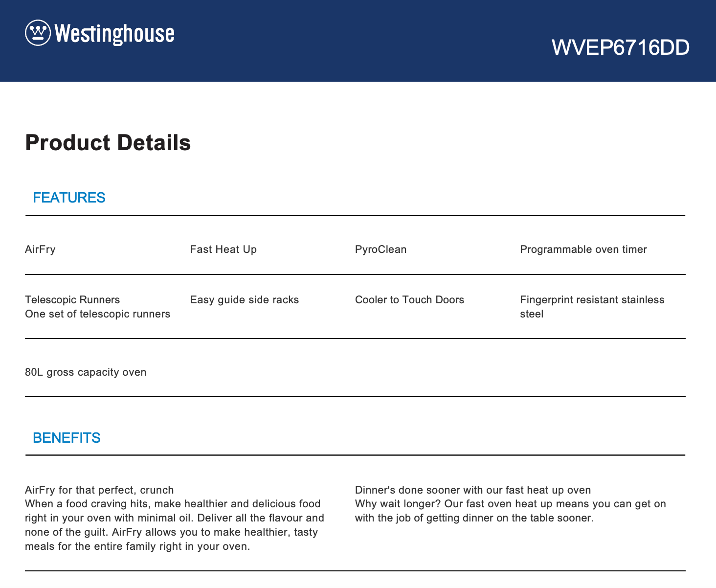Image resolution: width=716 pixels, height=588 pixels.
Task: Click the AirFry feature label
Action: 40,249
